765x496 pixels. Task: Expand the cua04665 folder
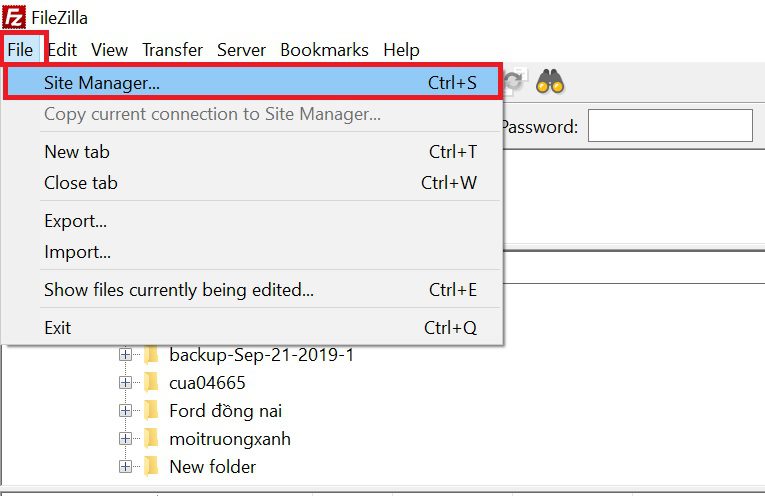(x=125, y=382)
